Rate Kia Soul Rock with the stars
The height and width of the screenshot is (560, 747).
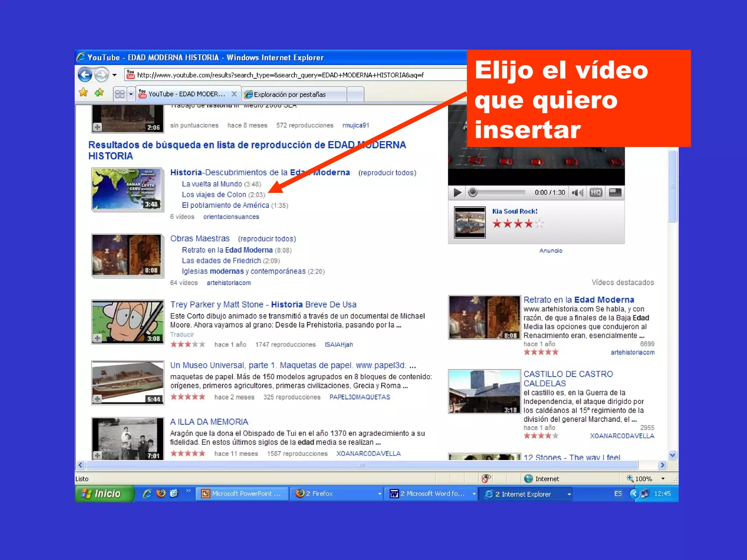518,224
